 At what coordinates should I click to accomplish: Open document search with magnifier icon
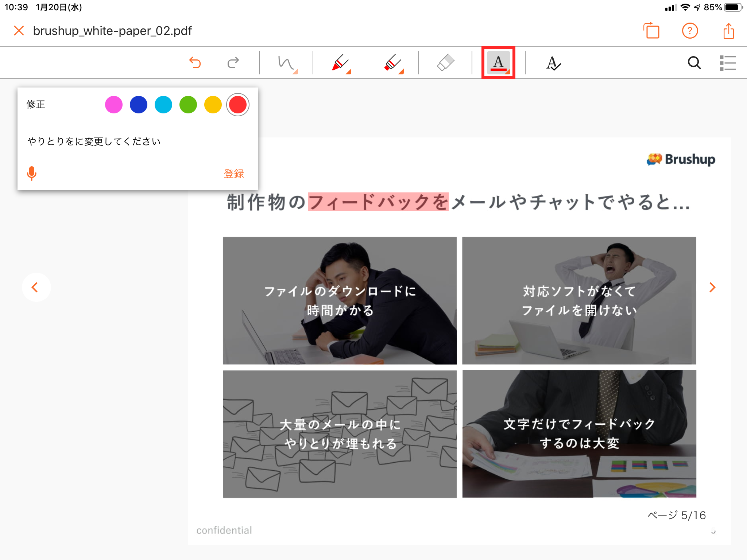(x=694, y=63)
